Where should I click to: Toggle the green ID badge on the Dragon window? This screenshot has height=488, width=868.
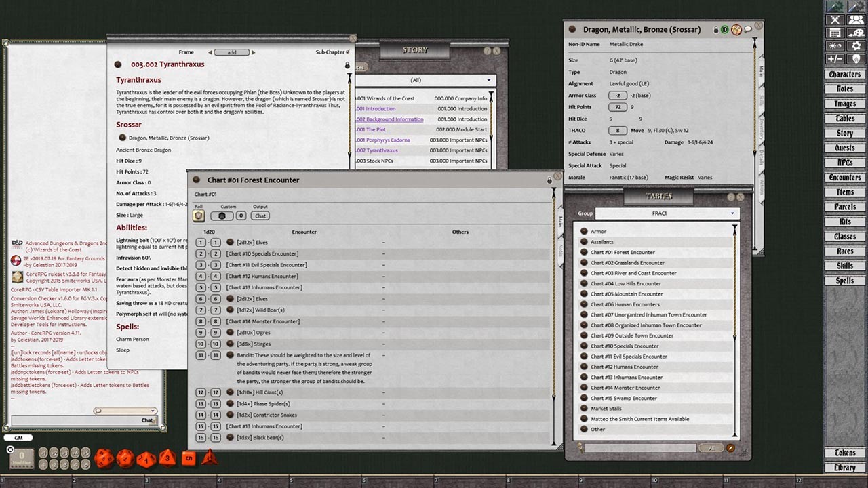(724, 28)
